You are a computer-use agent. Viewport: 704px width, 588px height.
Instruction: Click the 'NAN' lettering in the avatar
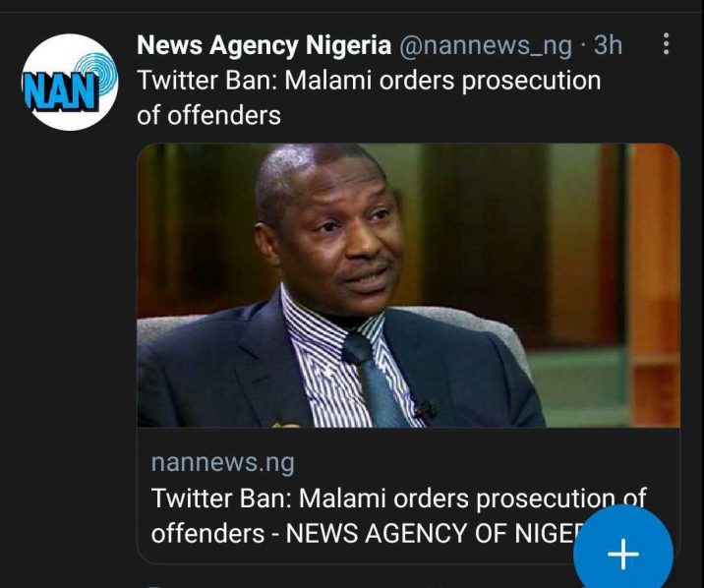[x=59, y=91]
